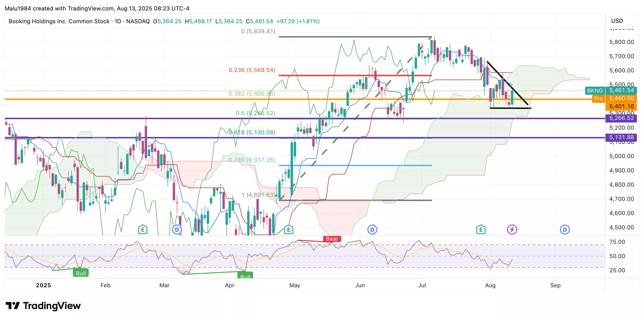This screenshot has height=320, width=644.
Task: Click the orange 5,401.16 price label
Action: pyautogui.click(x=621, y=106)
